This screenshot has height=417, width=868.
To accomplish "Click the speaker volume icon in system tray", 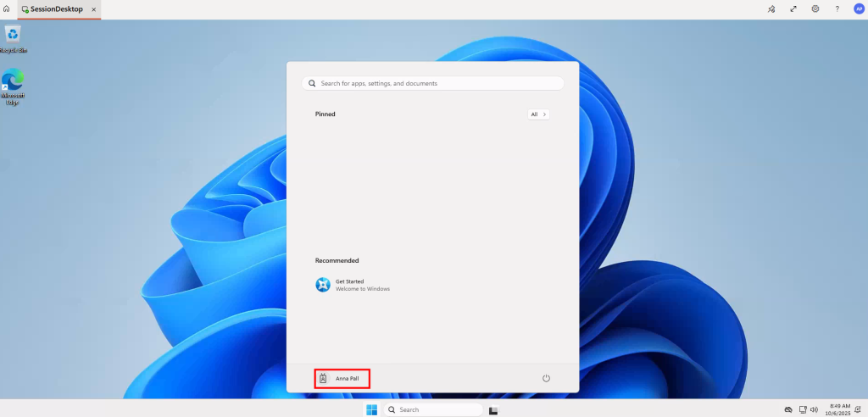I will click(814, 410).
